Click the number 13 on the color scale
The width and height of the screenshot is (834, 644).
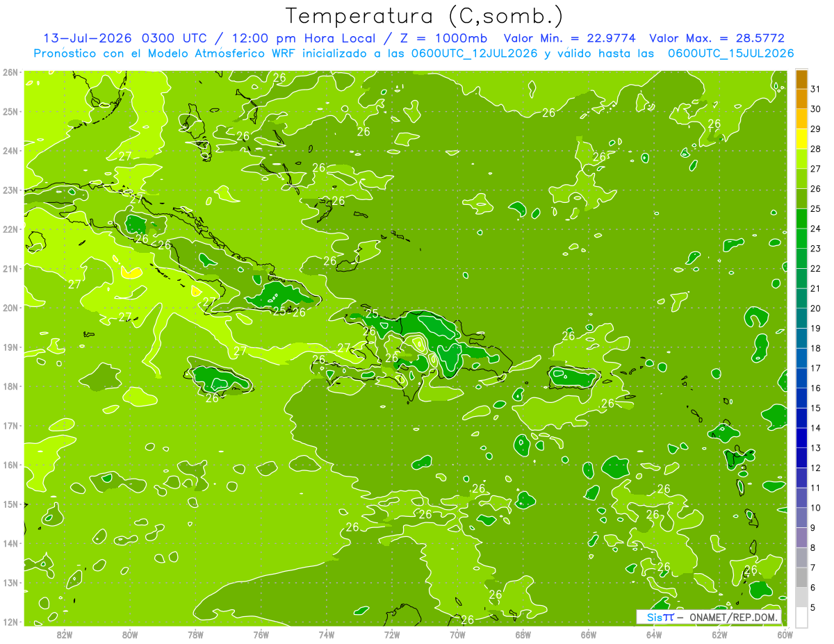815,448
